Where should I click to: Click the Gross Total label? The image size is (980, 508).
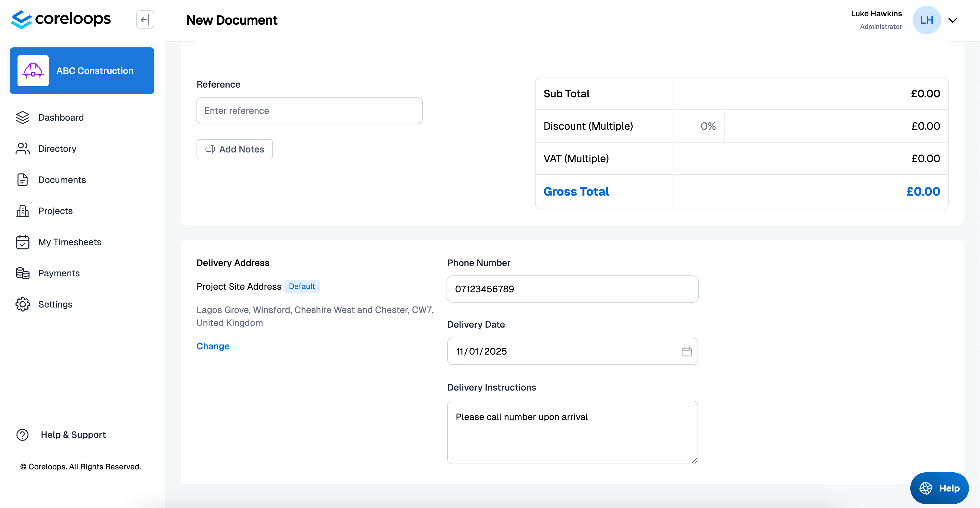576,191
